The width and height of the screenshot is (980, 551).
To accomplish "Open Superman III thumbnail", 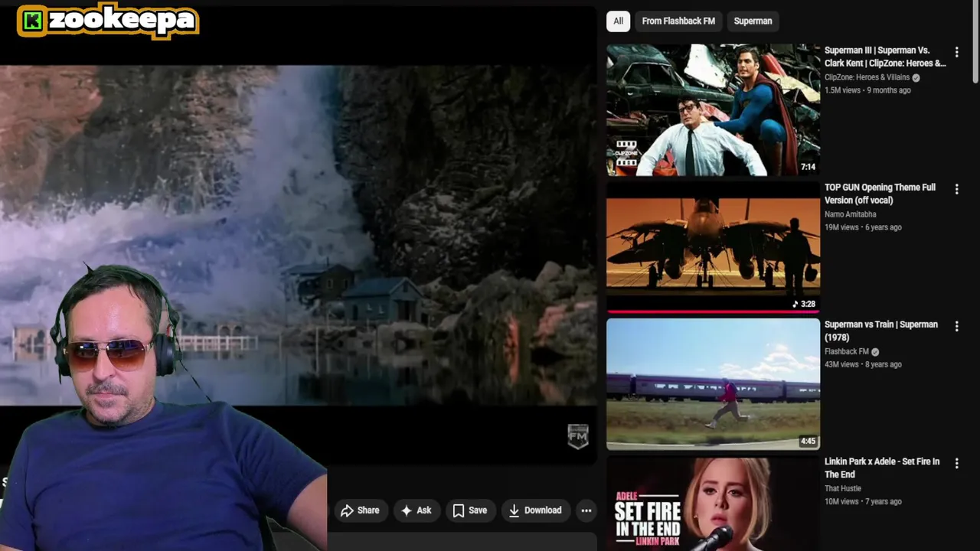I will [713, 109].
